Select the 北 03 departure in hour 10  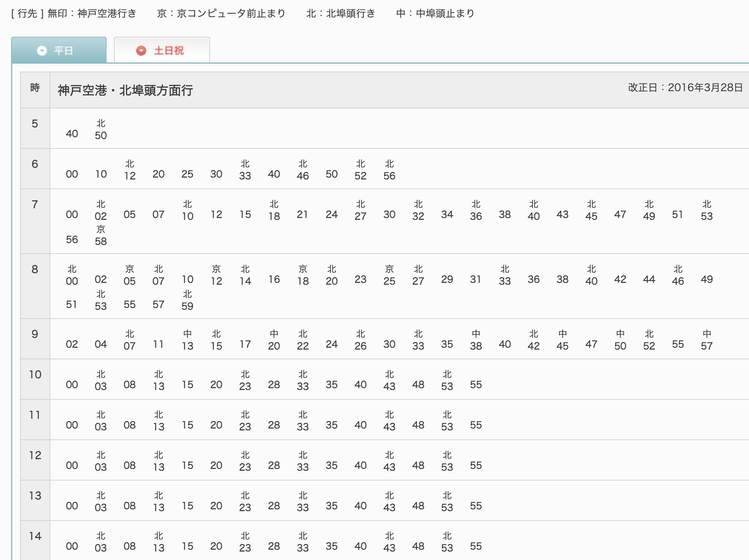tap(101, 380)
